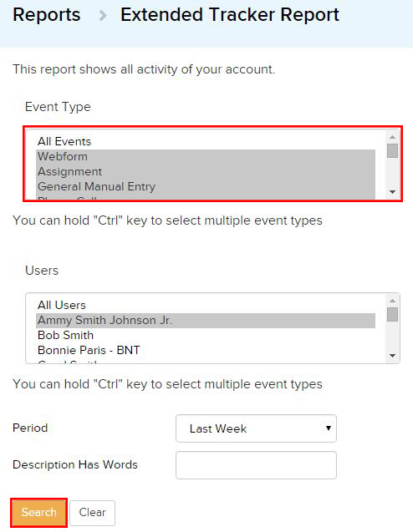The width and height of the screenshot is (413, 532).
Task: Click Users list scroll up arrow
Action: [393, 301]
